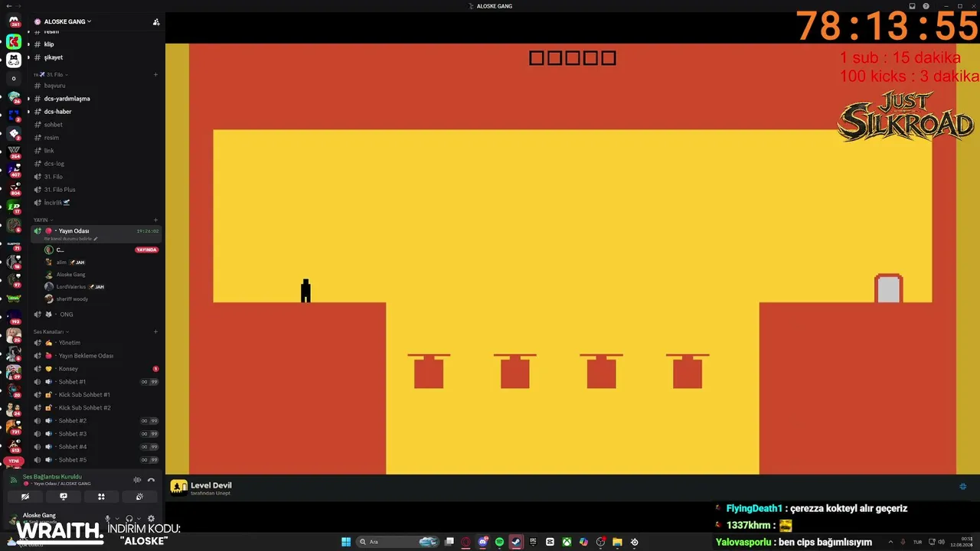Open Discord direct messages home icon

[14, 21]
